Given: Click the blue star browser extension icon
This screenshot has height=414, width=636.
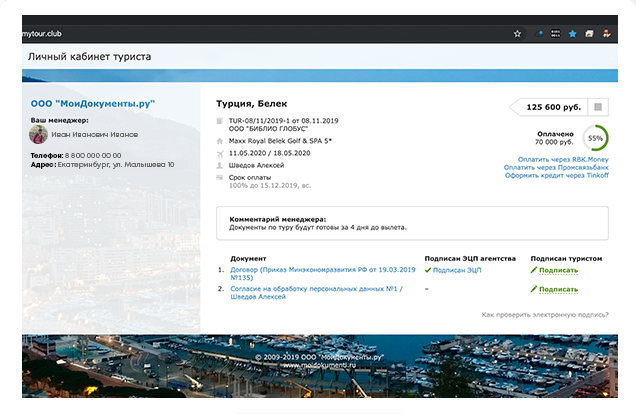Looking at the screenshot, I should [573, 33].
